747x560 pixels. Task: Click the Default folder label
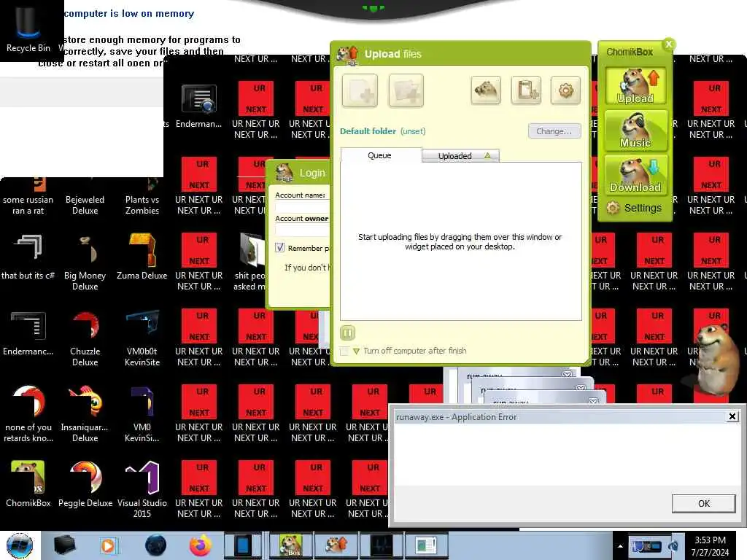pos(368,131)
